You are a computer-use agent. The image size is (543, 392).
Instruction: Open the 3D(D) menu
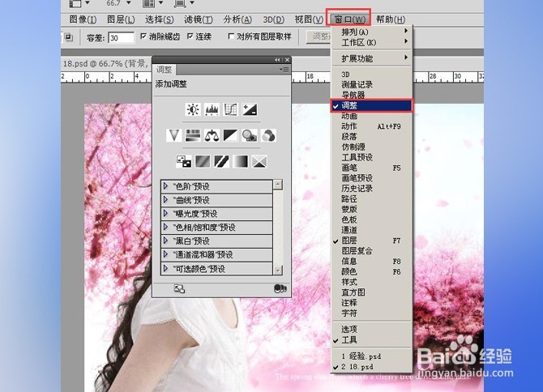(273, 19)
